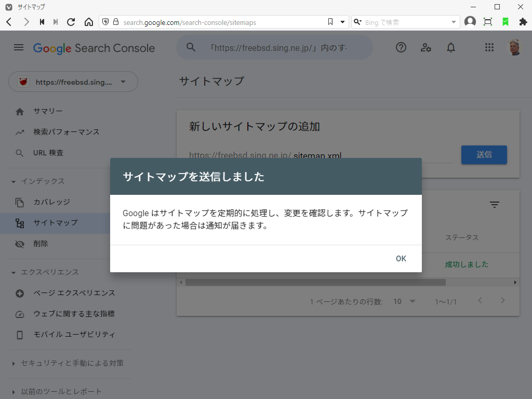Click the fast forward button

[x=56, y=22]
